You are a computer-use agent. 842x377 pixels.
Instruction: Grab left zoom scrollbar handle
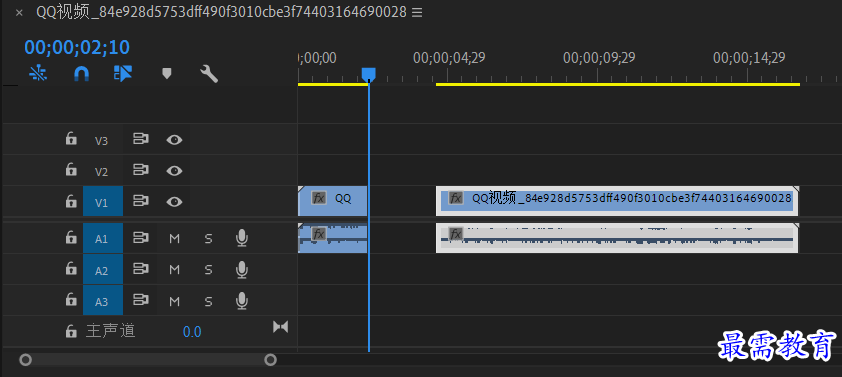click(x=25, y=359)
